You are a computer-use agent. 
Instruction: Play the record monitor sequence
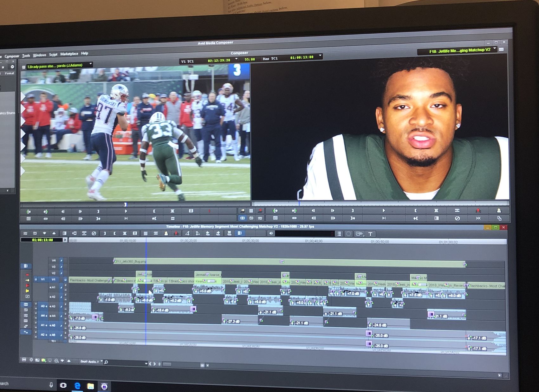coord(384,210)
